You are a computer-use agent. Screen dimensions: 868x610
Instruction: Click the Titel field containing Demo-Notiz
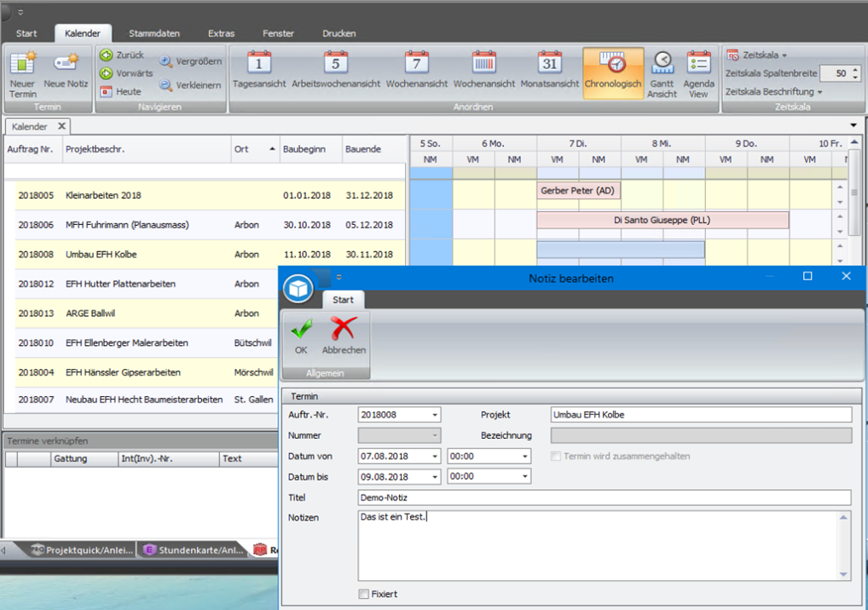click(x=605, y=498)
